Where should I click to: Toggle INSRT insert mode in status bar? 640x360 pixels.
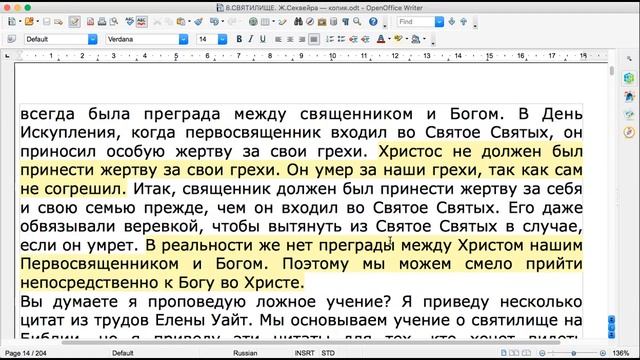click(x=304, y=353)
